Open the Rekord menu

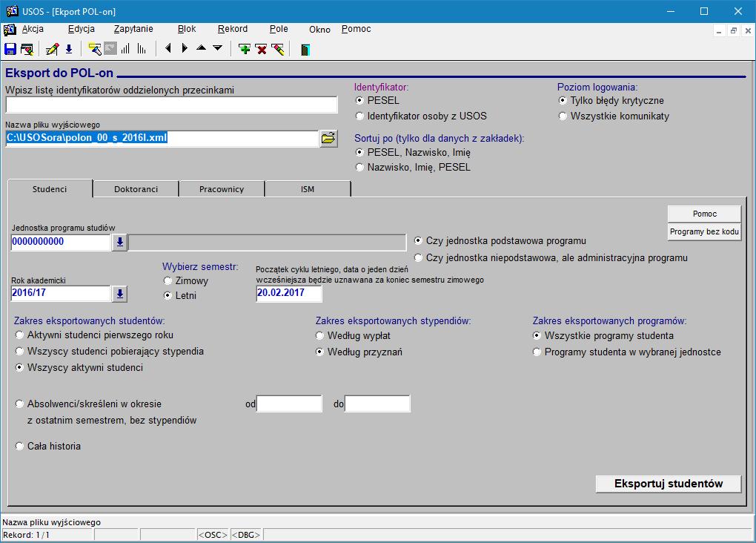(x=233, y=29)
